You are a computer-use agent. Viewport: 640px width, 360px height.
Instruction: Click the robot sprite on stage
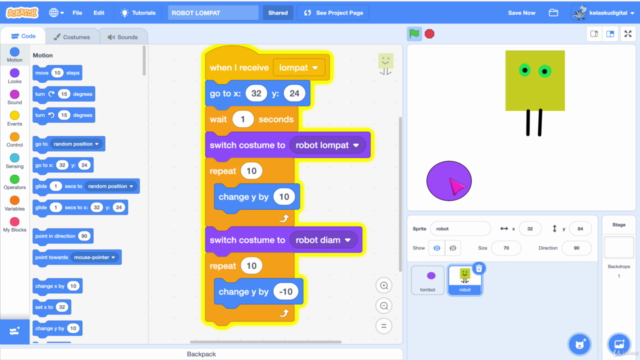(x=535, y=93)
